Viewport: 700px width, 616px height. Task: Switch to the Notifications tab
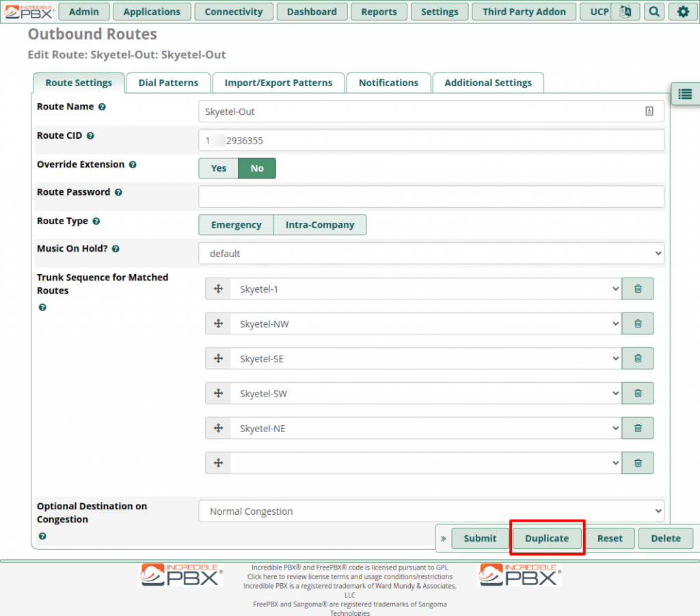(x=388, y=83)
